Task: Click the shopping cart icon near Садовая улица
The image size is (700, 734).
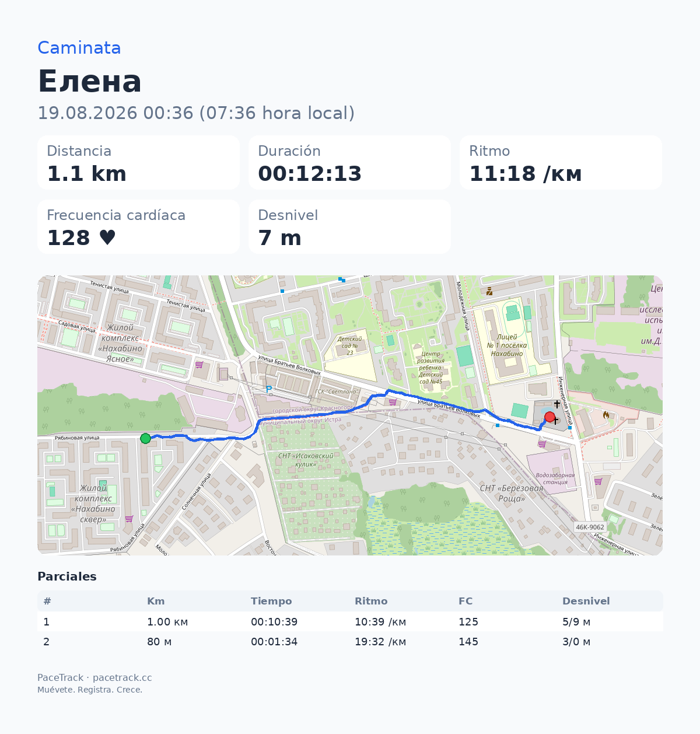Action: 199,365
